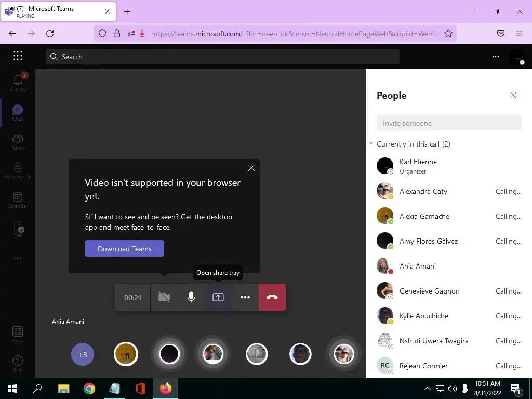Dismiss the video not supported popup

click(x=251, y=168)
